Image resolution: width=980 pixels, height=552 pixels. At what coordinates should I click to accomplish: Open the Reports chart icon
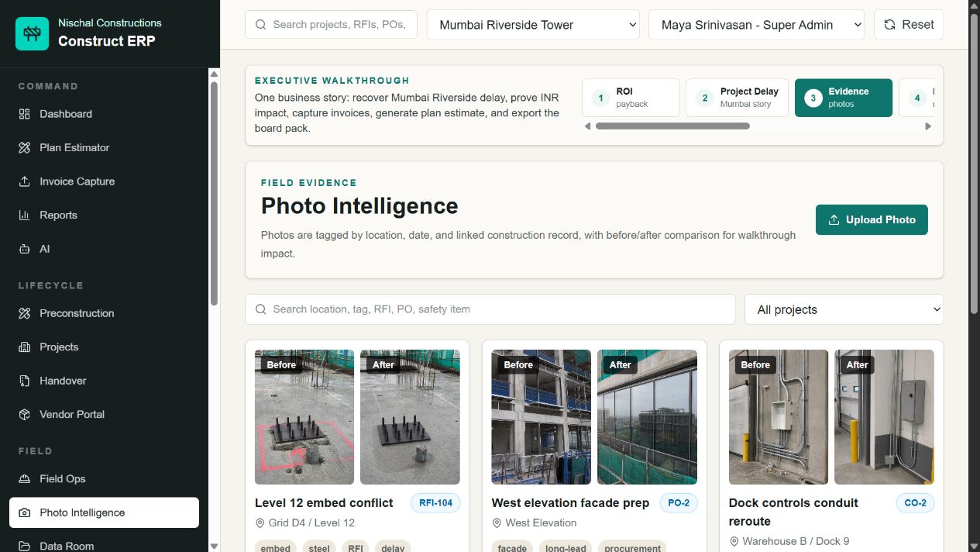click(x=24, y=215)
